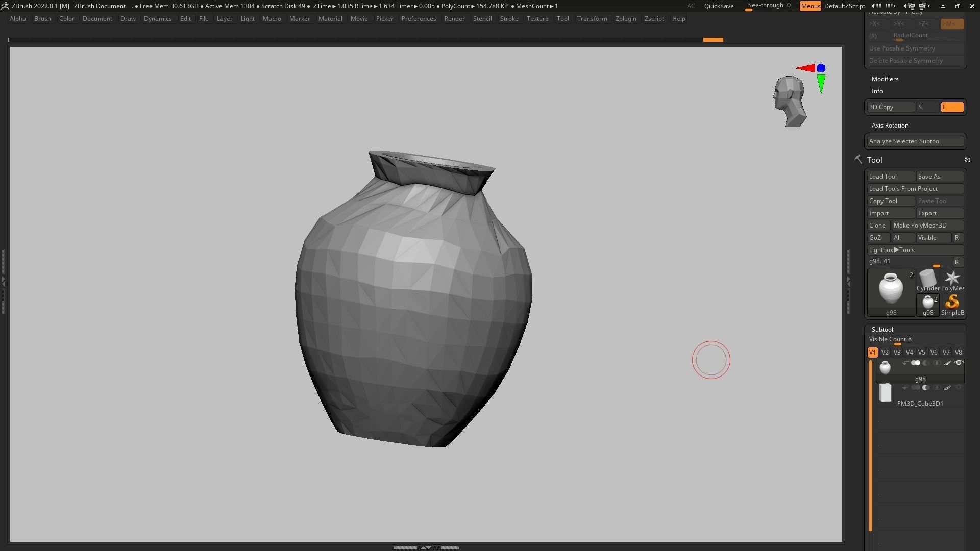Click the small g98 tool thumbnail
980x551 pixels.
point(927,305)
